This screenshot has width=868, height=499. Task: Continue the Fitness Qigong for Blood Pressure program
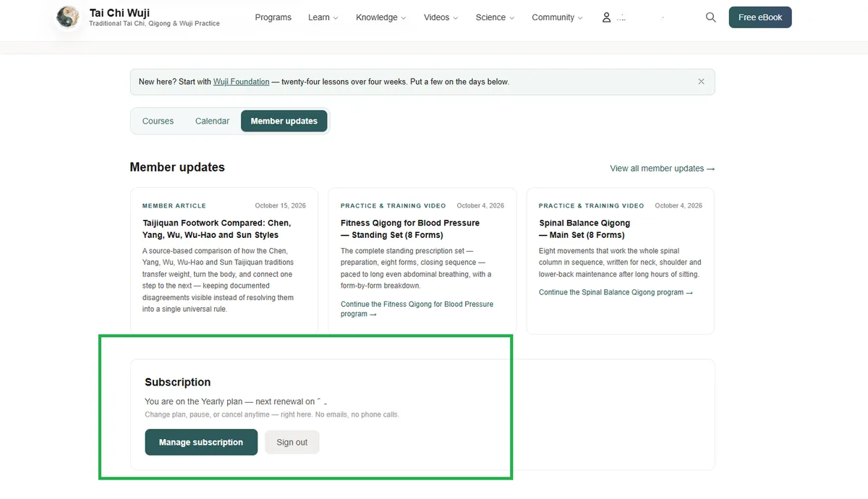point(417,309)
